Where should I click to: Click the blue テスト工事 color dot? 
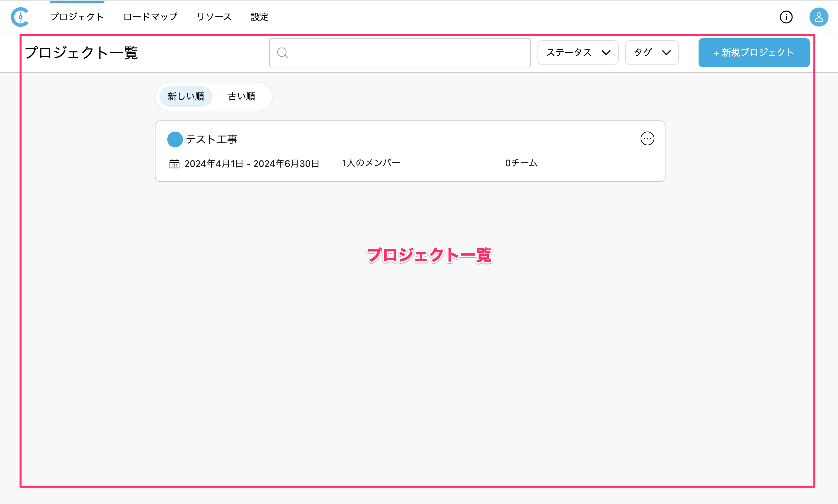click(175, 139)
